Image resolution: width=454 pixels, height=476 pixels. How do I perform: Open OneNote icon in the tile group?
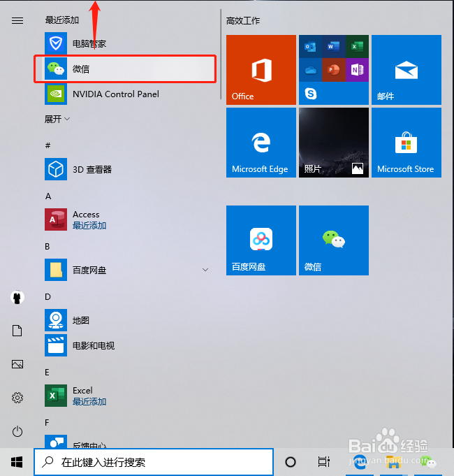click(x=357, y=70)
